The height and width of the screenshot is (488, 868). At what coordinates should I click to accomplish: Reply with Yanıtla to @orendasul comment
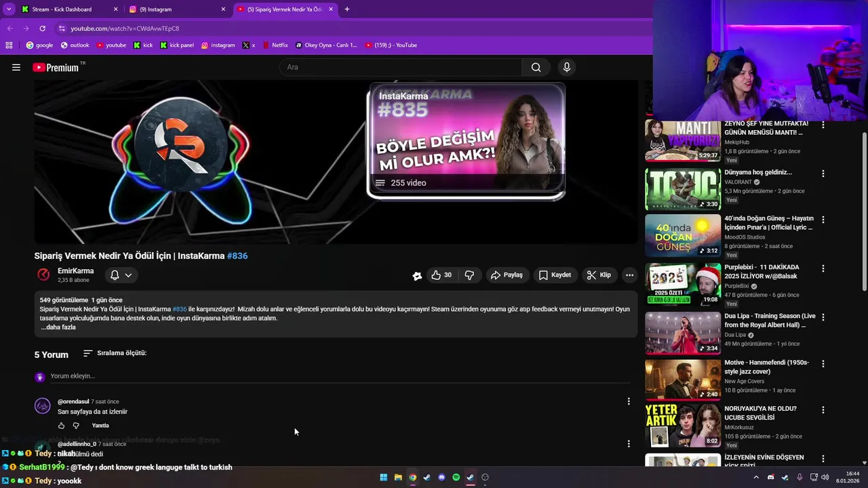point(100,426)
